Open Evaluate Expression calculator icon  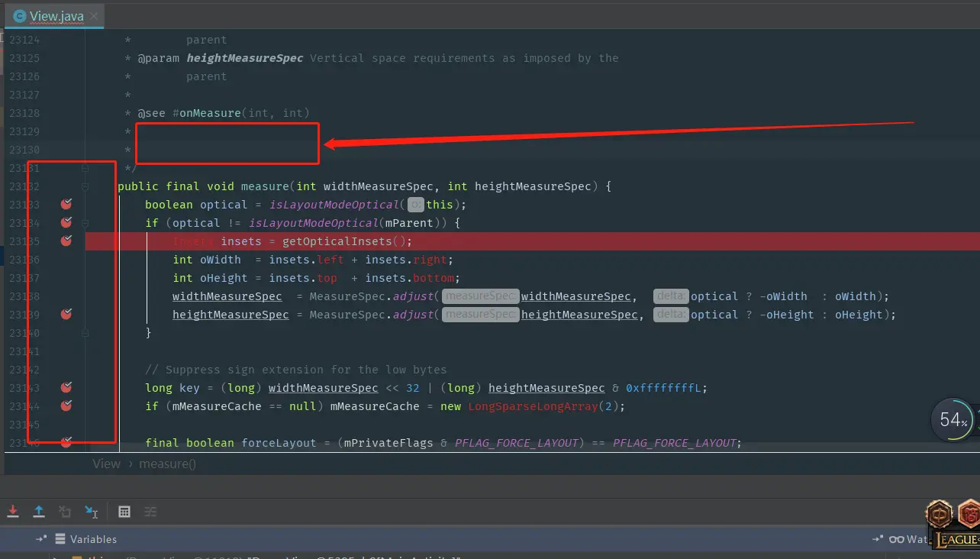(124, 512)
